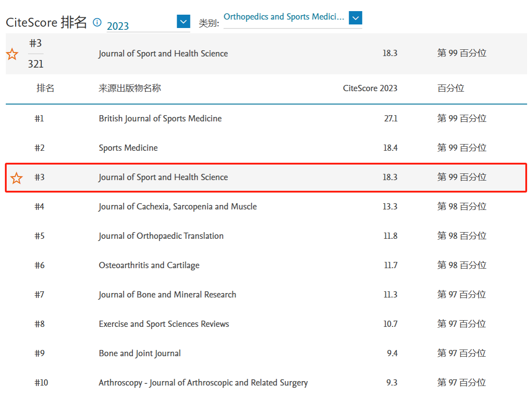Click the CiteScore ranking info icon
This screenshot has width=532, height=398.
(x=97, y=22)
